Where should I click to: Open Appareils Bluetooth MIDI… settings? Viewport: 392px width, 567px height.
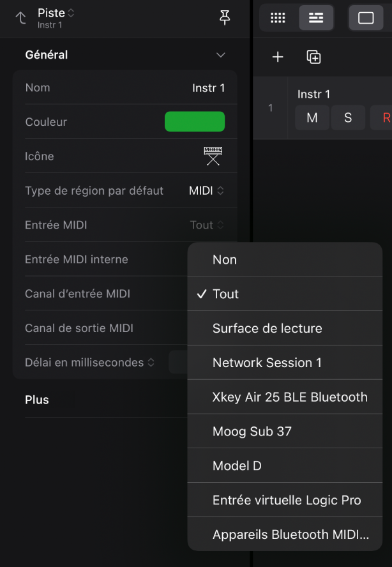click(x=290, y=535)
